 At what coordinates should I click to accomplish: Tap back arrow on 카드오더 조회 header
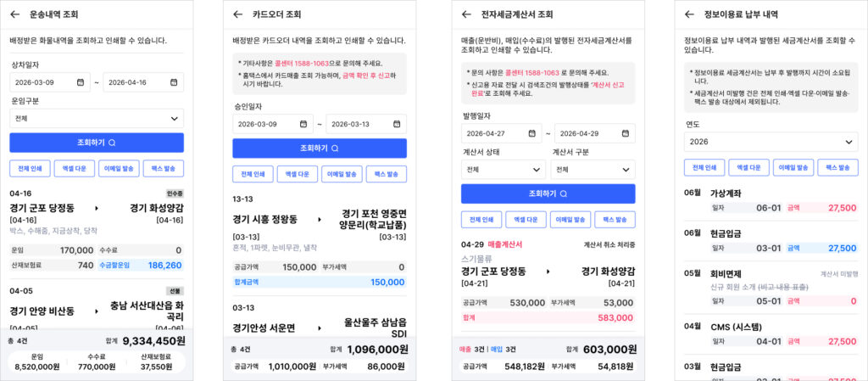237,14
